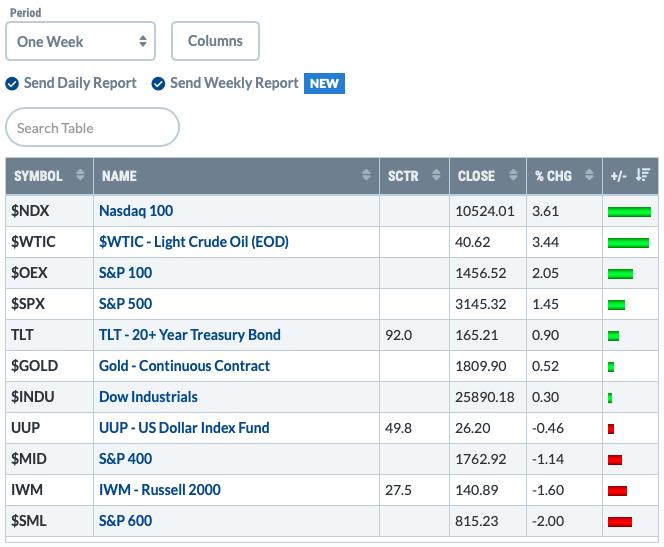This screenshot has height=547, width=664.
Task: Click the SCTR value 27.5
Action: pyautogui.click(x=398, y=490)
